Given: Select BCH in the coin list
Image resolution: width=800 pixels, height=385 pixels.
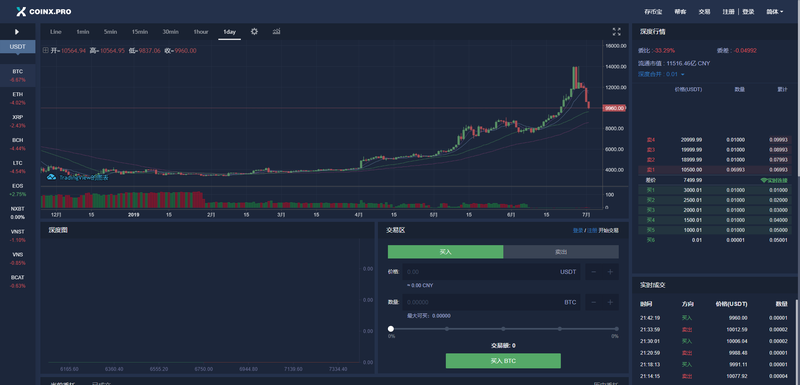Looking at the screenshot, I should tap(17, 144).
